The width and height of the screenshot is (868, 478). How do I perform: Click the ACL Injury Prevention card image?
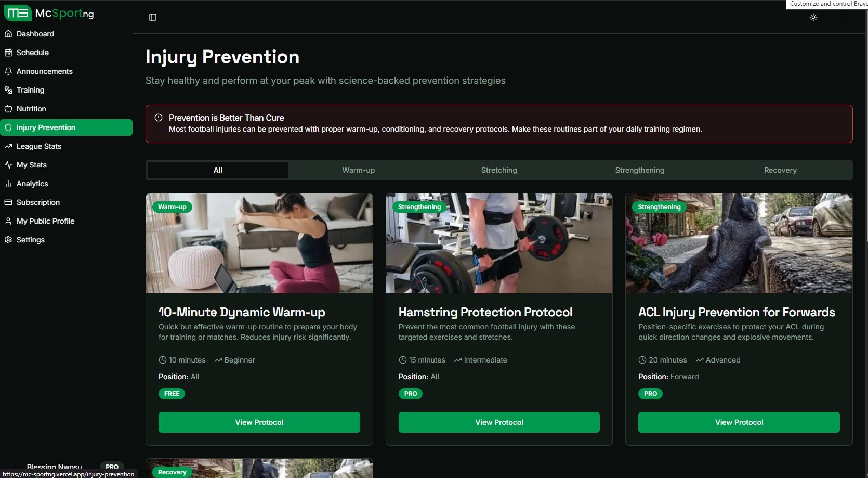pyautogui.click(x=739, y=243)
